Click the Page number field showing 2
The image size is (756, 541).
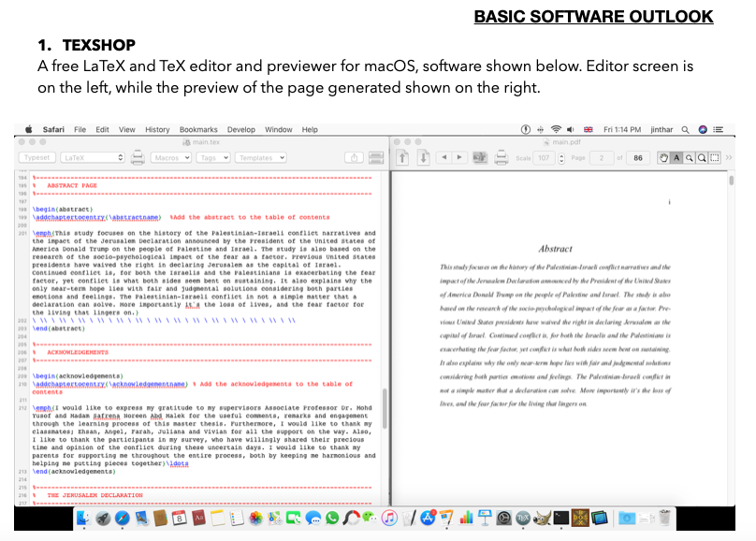602,157
